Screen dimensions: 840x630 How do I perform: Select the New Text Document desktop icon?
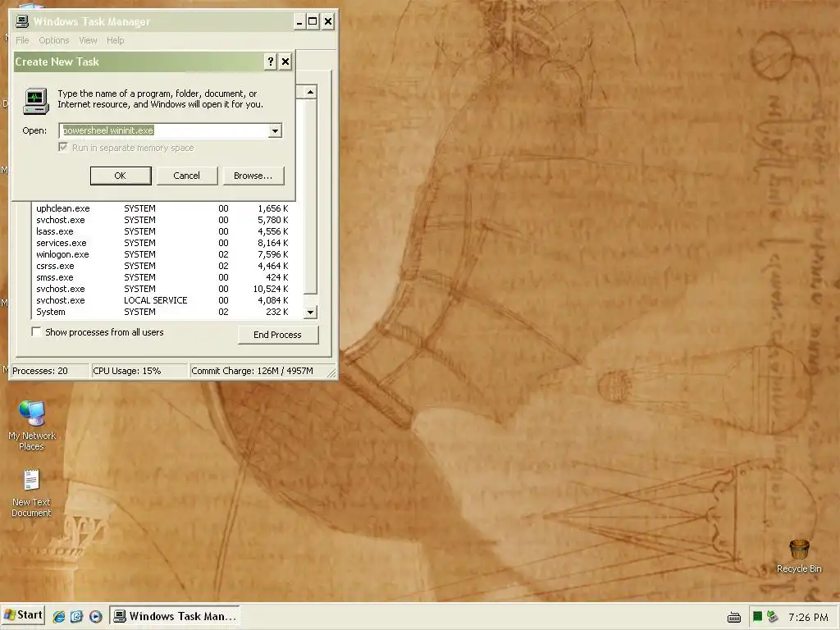32,493
